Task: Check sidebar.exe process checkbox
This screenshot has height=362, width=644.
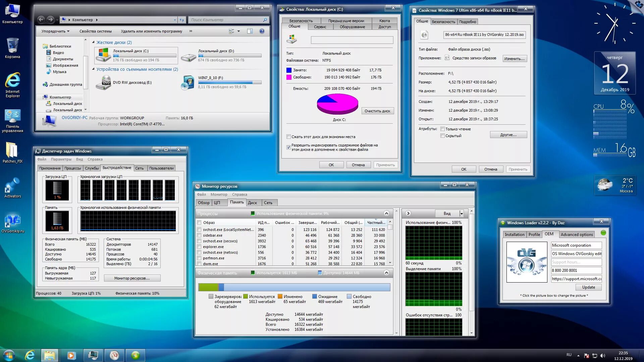Action: [199, 235]
